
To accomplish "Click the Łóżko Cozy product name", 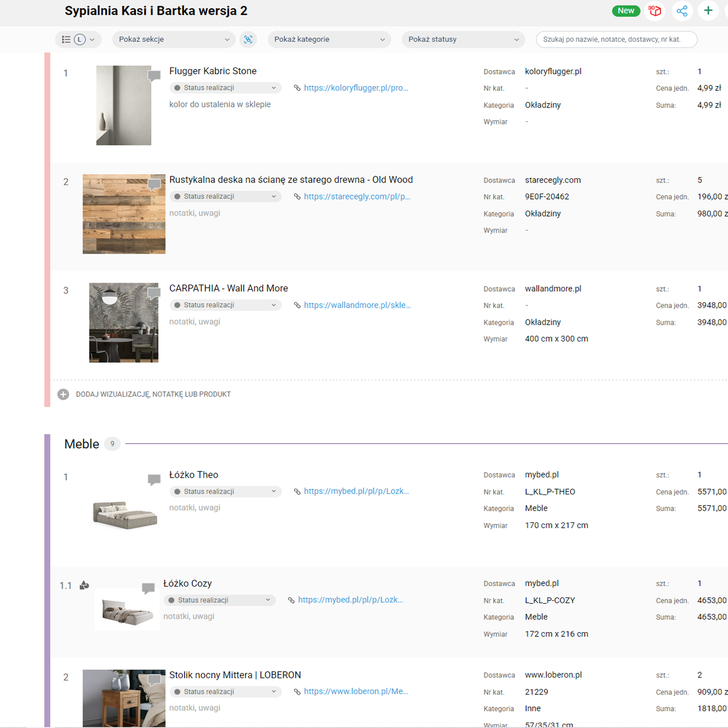I will tap(187, 584).
